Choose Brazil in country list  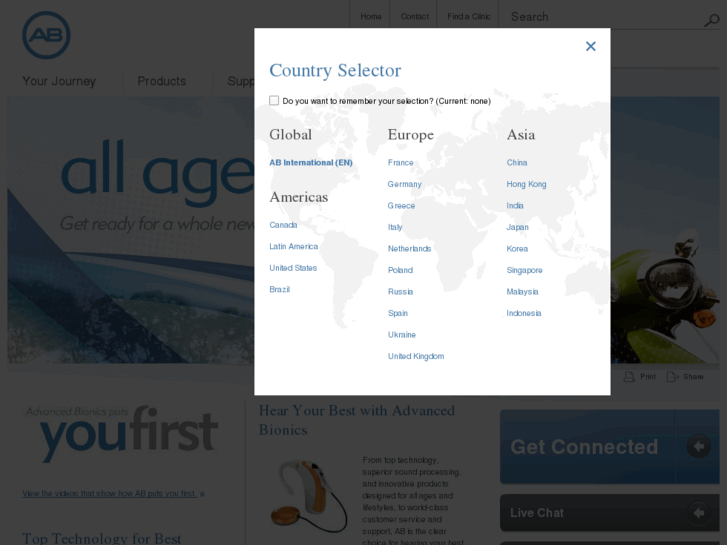point(280,289)
